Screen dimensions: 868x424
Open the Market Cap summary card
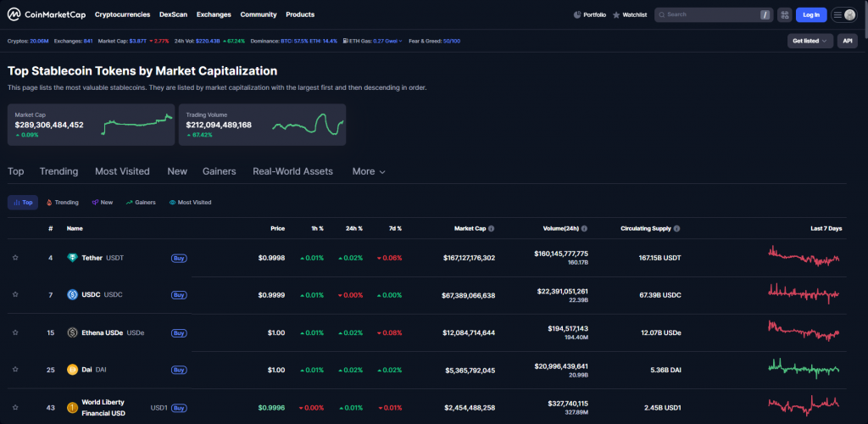(91, 125)
